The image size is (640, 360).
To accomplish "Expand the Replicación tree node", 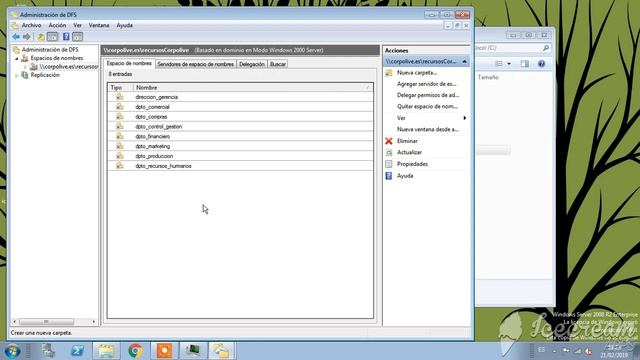I will click(17, 76).
